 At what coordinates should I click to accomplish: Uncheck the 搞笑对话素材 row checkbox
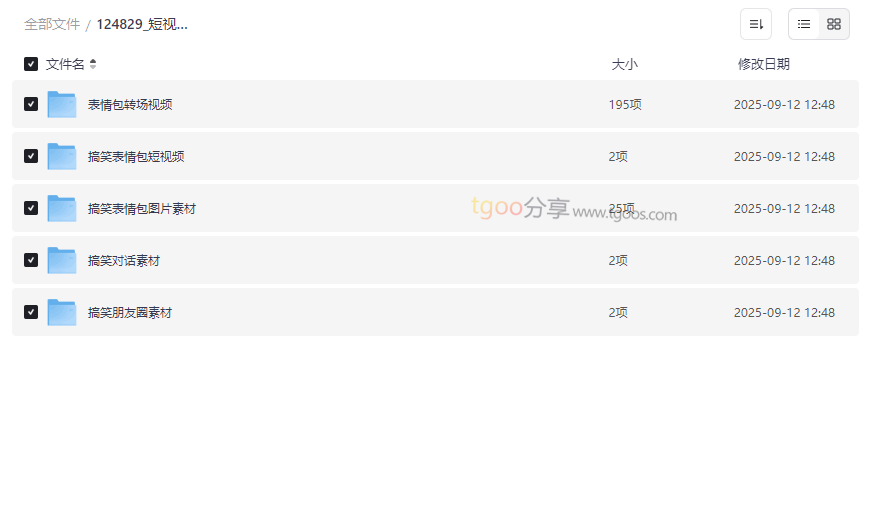tap(31, 260)
